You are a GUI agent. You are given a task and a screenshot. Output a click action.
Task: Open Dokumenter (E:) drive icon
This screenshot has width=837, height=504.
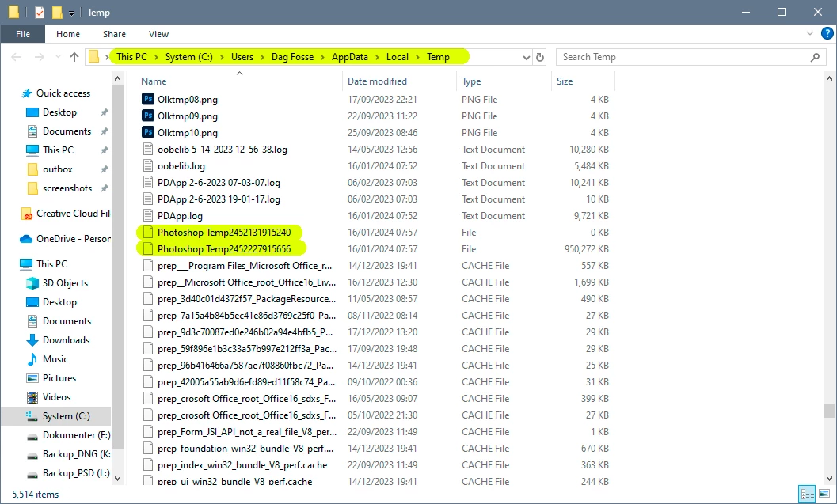click(x=32, y=436)
